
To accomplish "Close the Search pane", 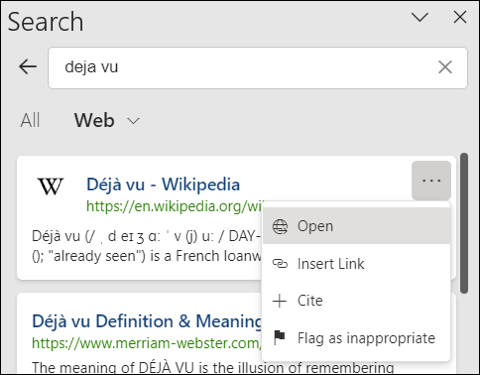I will pos(460,17).
